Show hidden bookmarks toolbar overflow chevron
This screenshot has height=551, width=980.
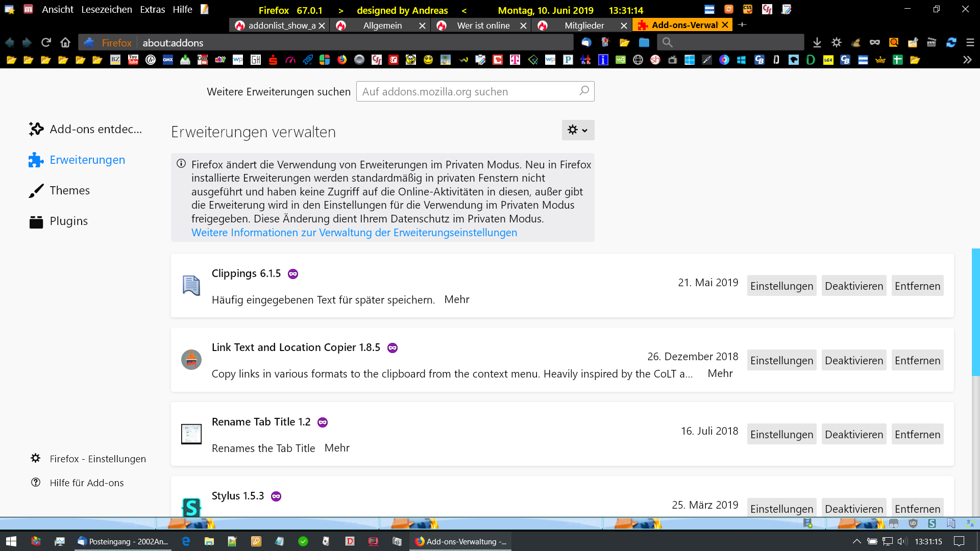[967, 60]
